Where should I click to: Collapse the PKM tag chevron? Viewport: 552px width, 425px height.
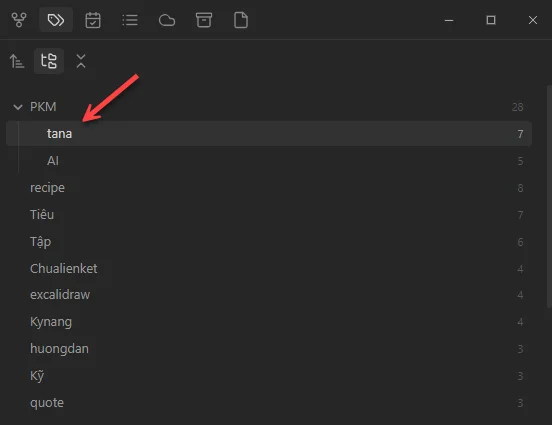pos(18,107)
